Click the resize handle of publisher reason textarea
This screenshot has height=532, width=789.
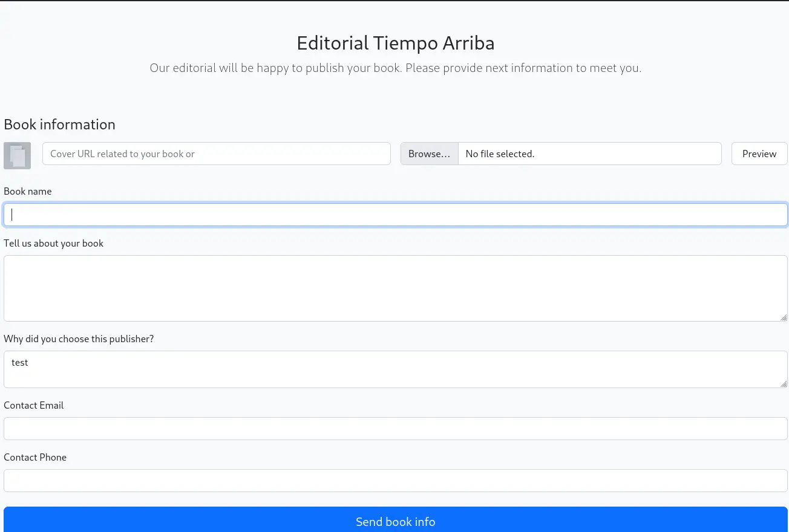coord(784,384)
